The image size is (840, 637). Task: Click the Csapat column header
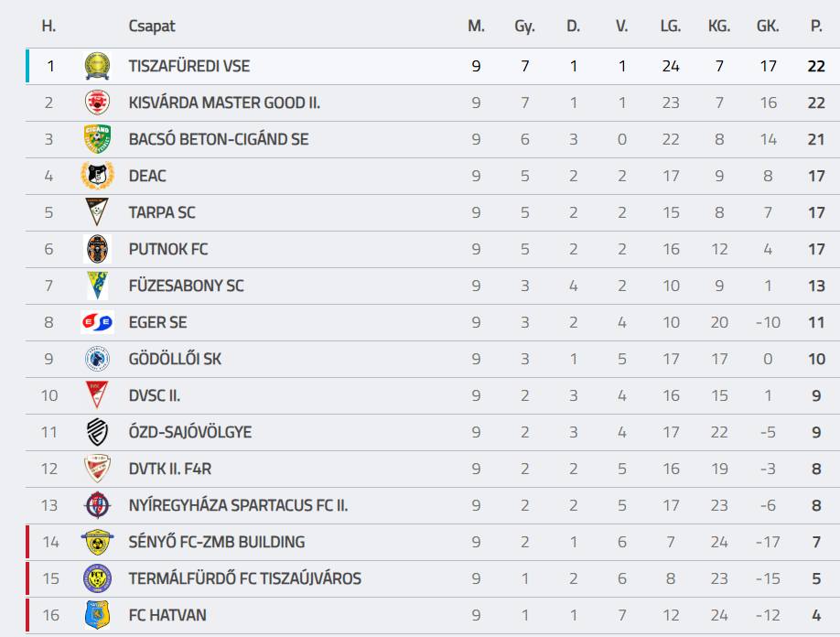pos(151,27)
